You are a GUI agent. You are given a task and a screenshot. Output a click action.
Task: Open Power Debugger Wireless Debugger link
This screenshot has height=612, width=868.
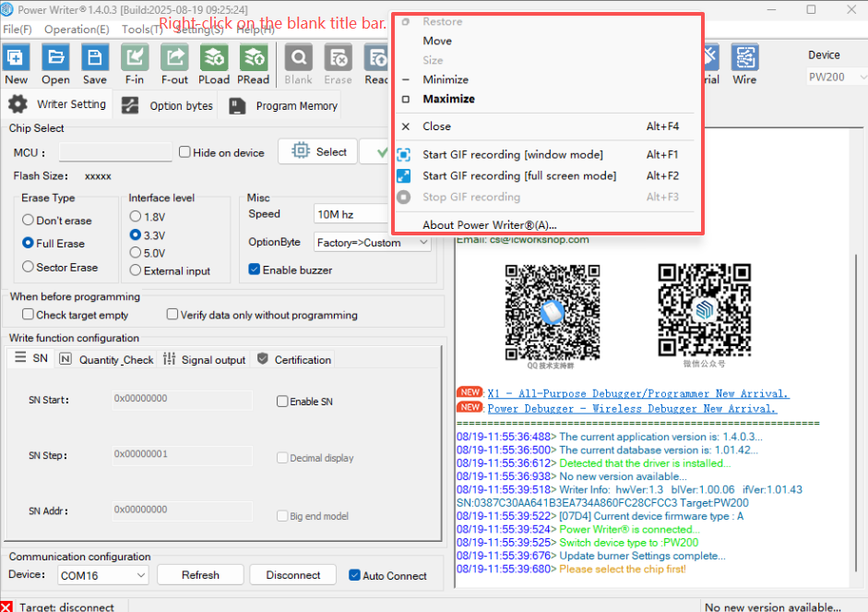coord(632,409)
